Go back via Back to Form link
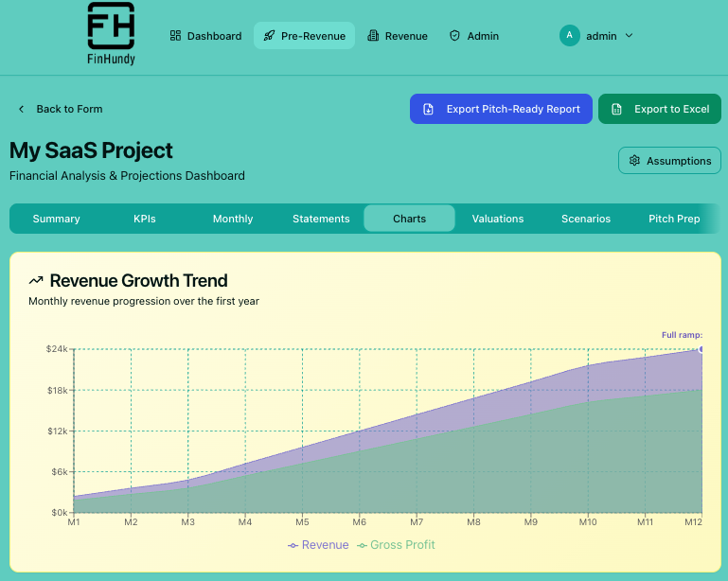 [61, 109]
